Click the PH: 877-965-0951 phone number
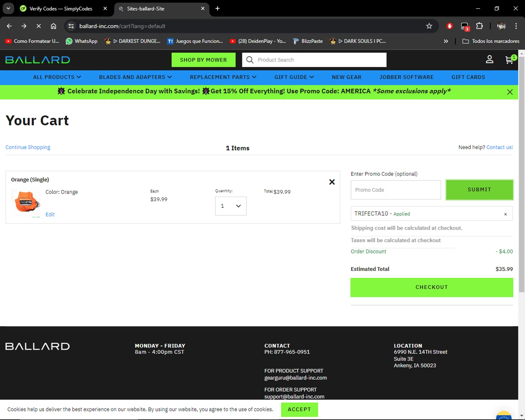This screenshot has width=525, height=420. pos(287,352)
